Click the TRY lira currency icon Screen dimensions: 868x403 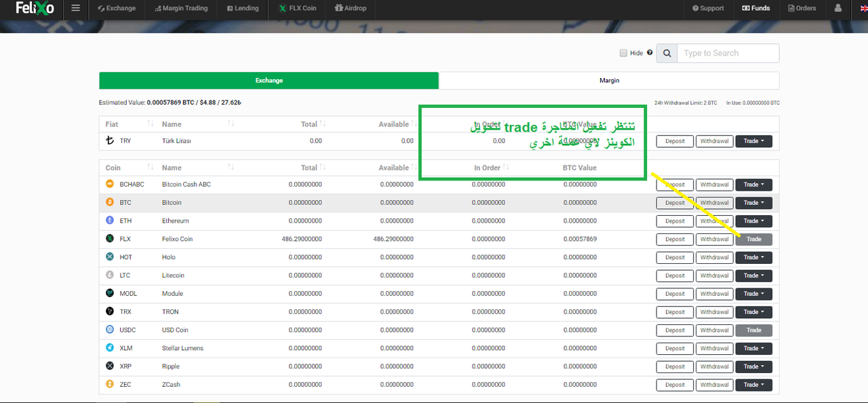click(x=110, y=141)
